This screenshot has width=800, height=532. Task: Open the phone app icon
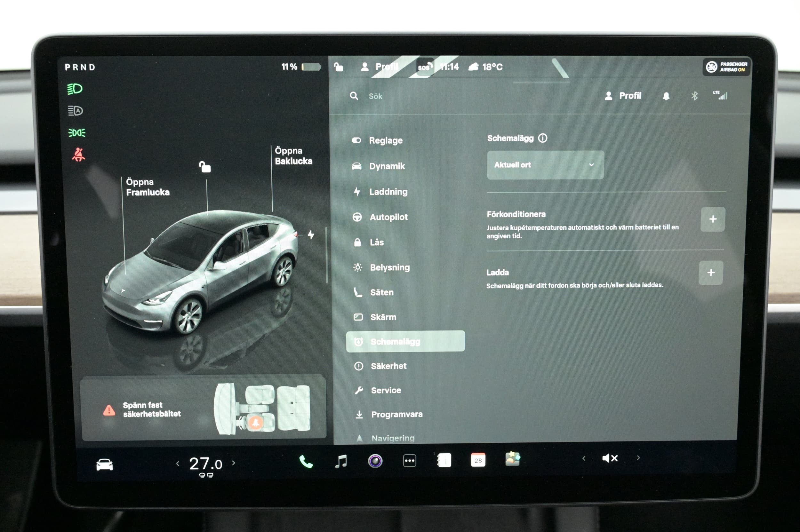click(x=306, y=462)
